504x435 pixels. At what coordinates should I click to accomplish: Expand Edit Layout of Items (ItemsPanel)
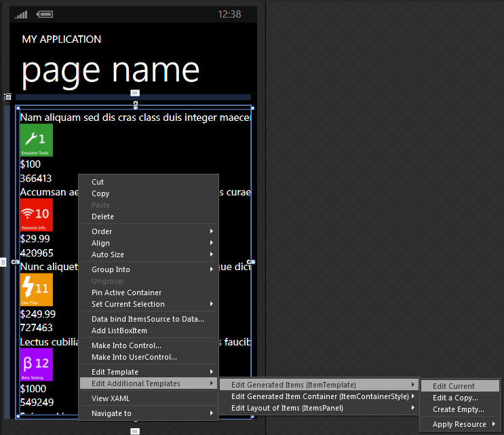coord(287,408)
